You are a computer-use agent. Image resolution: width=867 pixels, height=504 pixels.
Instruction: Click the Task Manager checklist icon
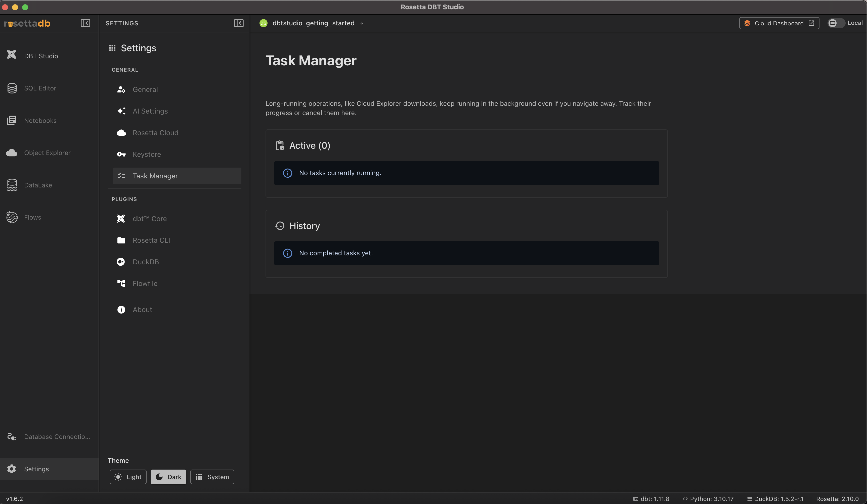tap(121, 176)
